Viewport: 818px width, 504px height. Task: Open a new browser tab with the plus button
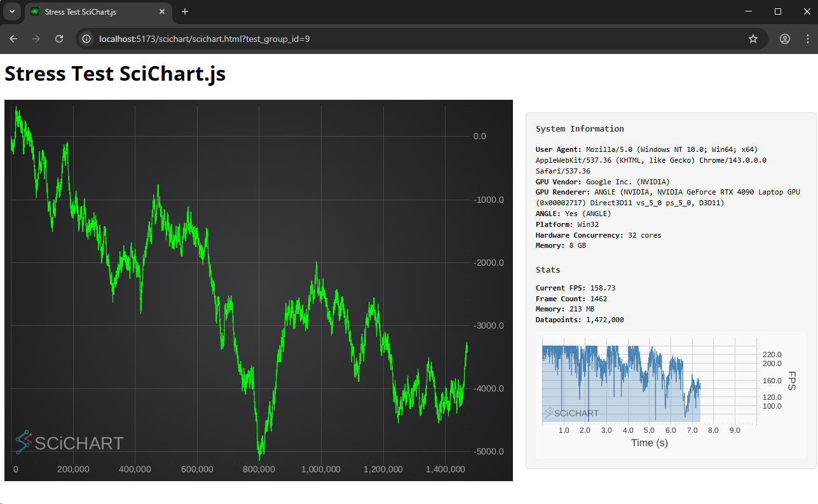click(x=184, y=11)
